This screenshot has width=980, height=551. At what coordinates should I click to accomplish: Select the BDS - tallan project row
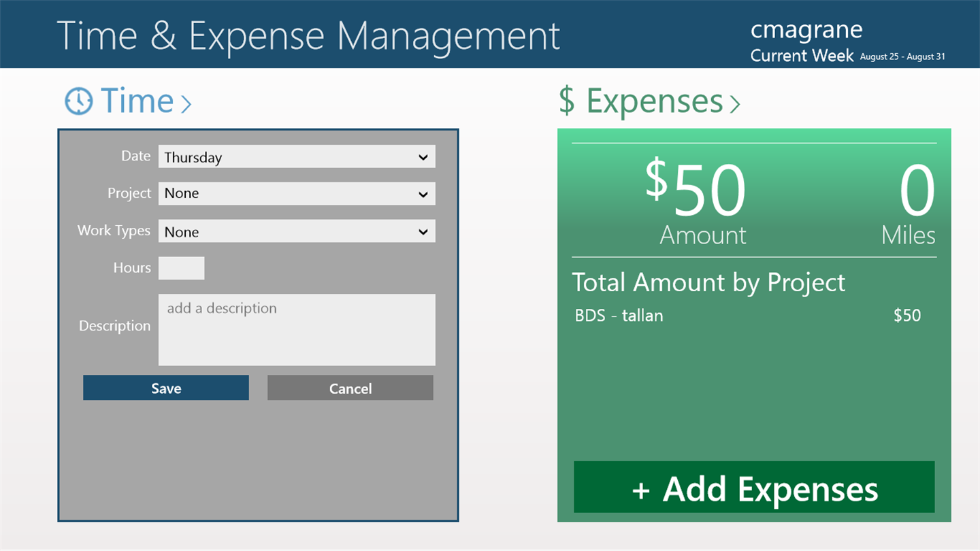coord(747,316)
